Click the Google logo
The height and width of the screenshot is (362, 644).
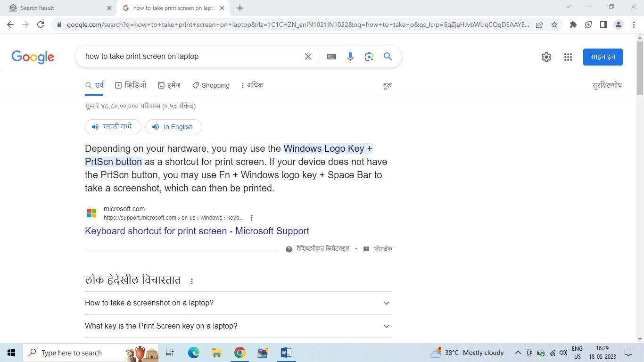click(x=33, y=57)
